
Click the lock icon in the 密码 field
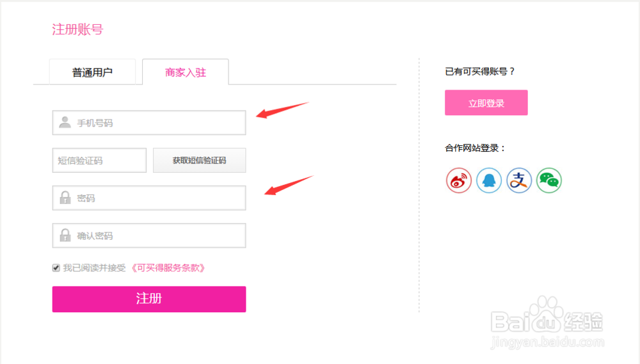pos(65,198)
